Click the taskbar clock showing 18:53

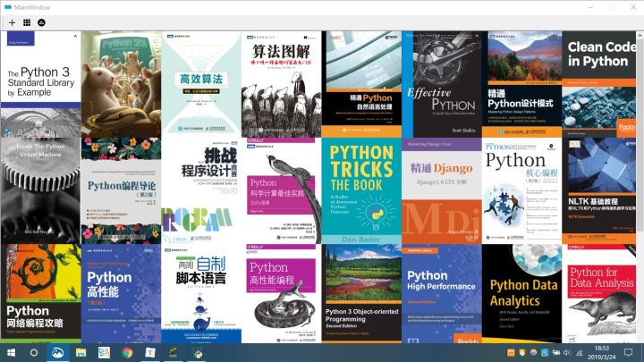coord(602,352)
